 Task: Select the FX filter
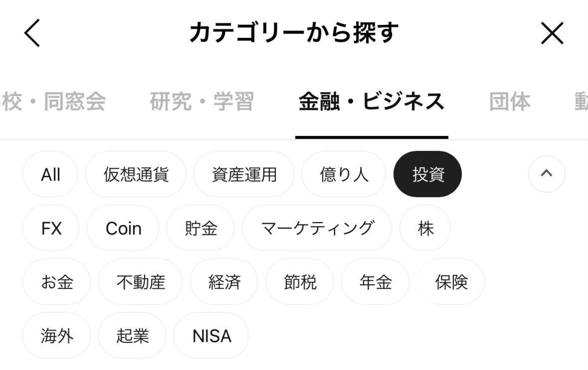pyautogui.click(x=51, y=228)
